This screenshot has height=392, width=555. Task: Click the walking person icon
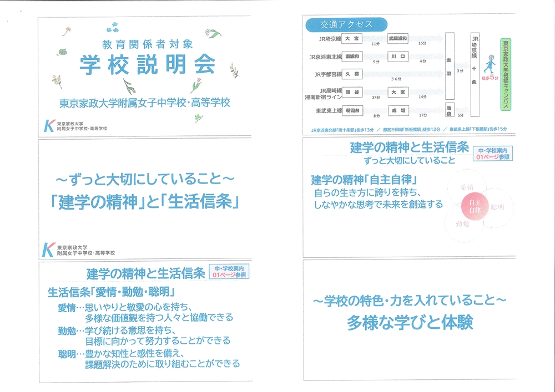[x=490, y=63]
